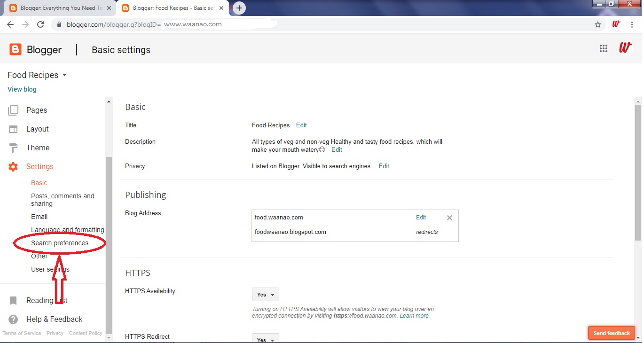The width and height of the screenshot is (644, 343).
Task: Open a new browser tab with plus
Action: 239,8
